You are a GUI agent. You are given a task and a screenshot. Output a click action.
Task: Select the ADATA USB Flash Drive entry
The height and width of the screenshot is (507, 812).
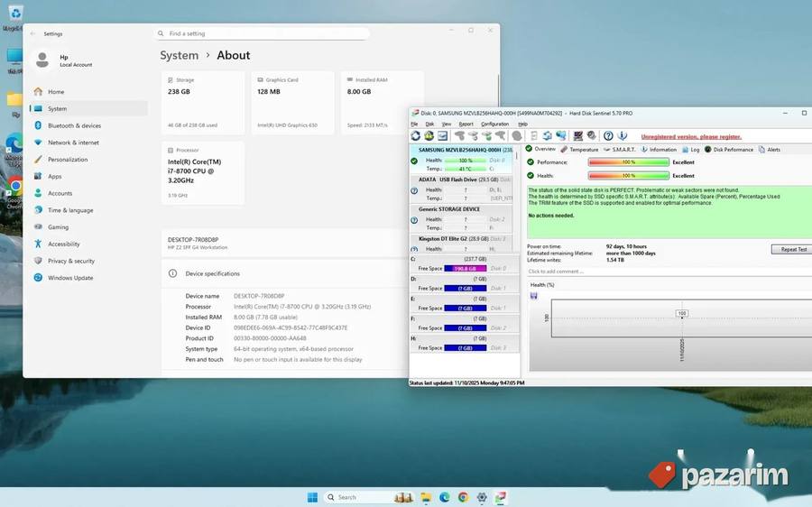click(462, 189)
